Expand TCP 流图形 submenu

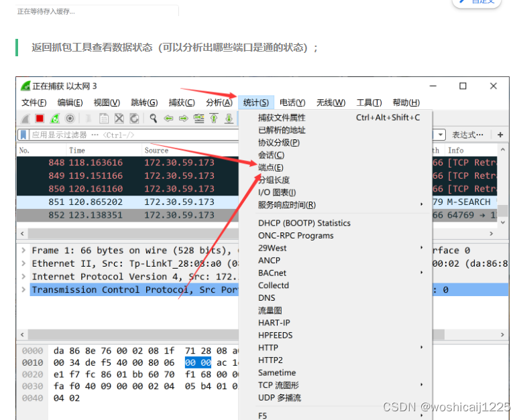pos(335,385)
